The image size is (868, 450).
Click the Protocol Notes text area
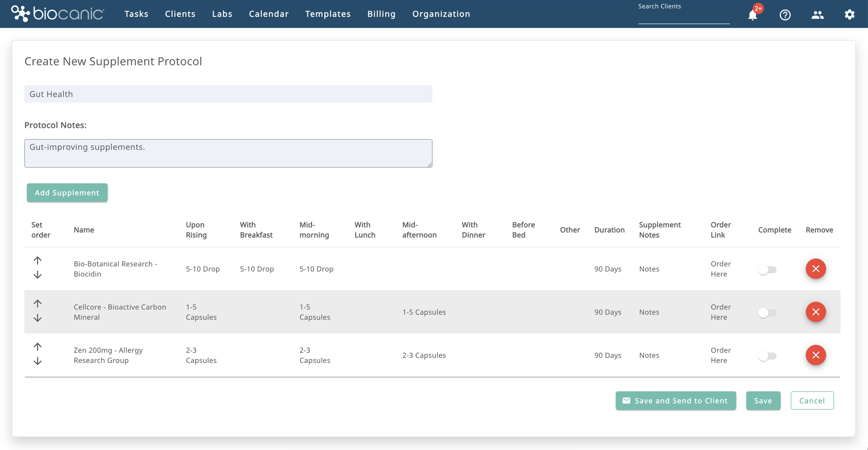(x=228, y=153)
